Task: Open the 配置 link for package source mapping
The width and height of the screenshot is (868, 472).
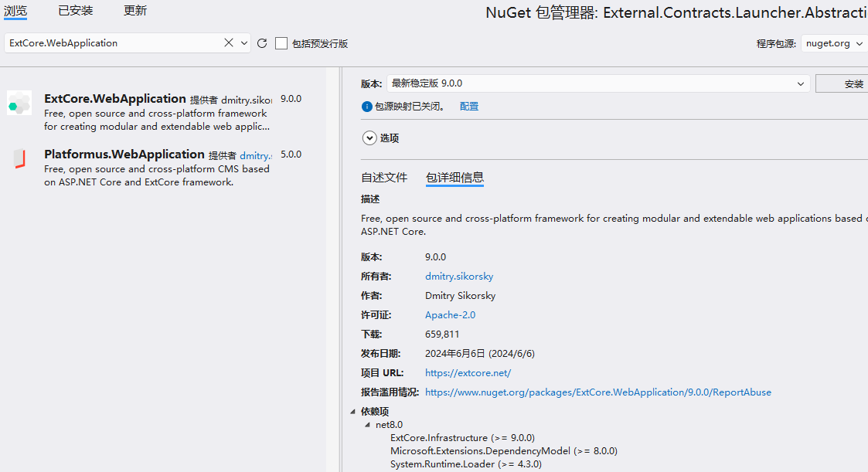Action: tap(468, 107)
